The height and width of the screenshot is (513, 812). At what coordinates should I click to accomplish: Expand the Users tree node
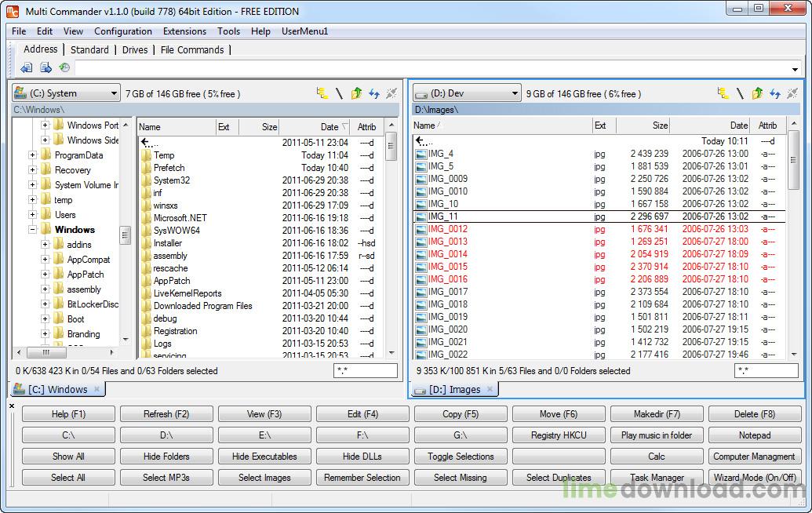(x=33, y=214)
